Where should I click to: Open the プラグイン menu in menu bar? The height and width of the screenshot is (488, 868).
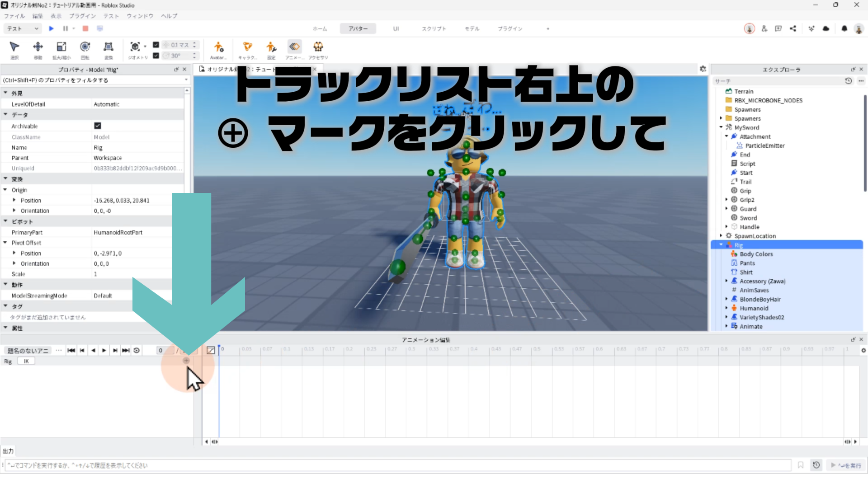pos(82,16)
